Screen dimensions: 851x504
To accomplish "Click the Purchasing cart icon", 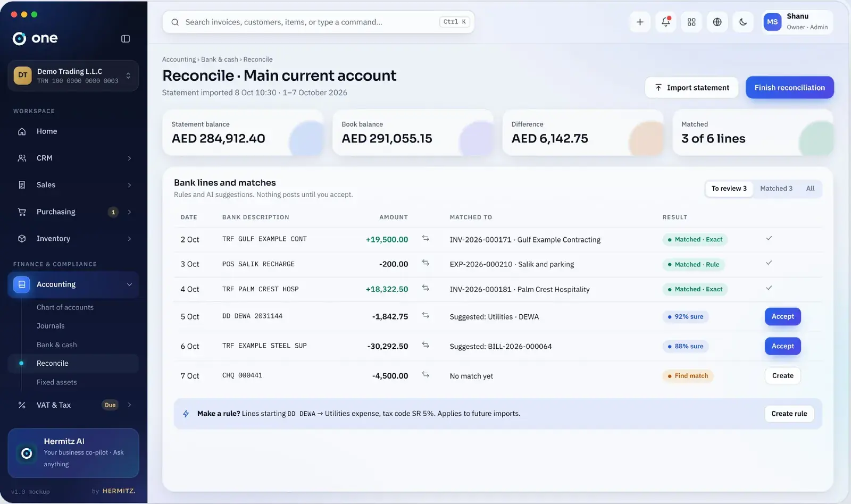I will tap(22, 212).
